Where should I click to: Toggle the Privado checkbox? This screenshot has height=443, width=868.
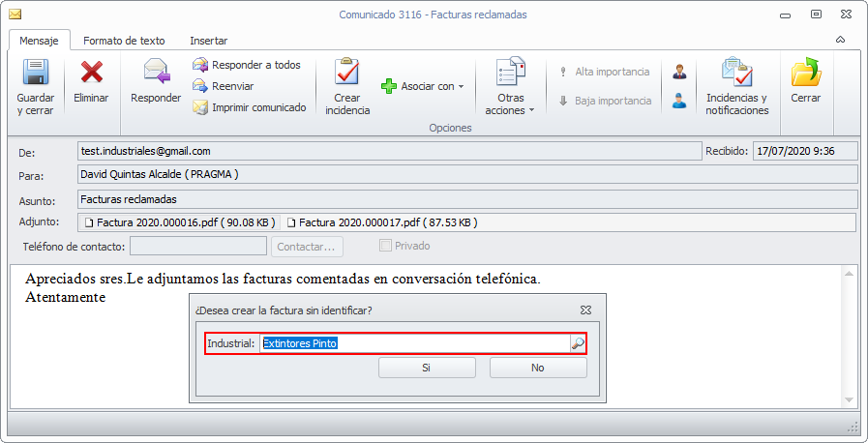pyautogui.click(x=386, y=246)
